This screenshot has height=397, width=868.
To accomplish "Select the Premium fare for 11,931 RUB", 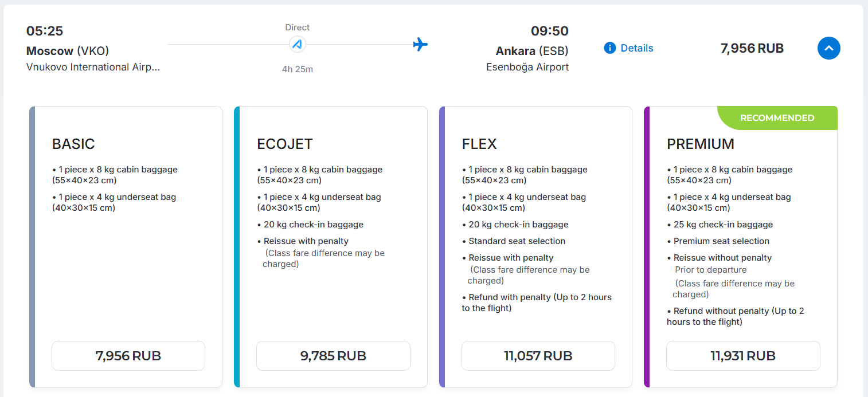I will click(743, 356).
